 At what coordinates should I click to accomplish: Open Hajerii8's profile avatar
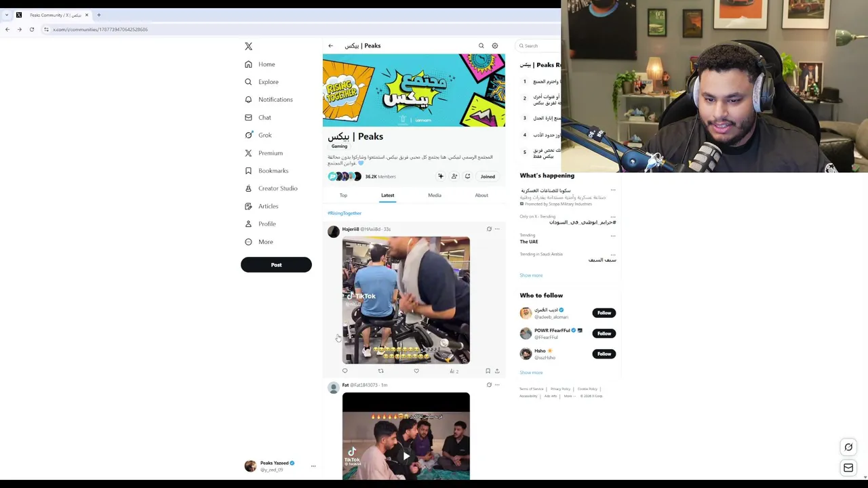334,232
